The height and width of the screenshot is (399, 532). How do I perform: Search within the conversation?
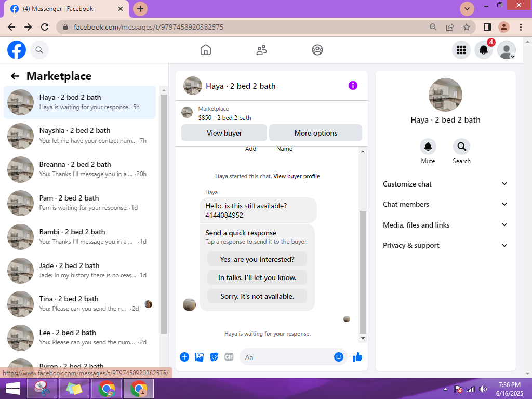point(461,147)
